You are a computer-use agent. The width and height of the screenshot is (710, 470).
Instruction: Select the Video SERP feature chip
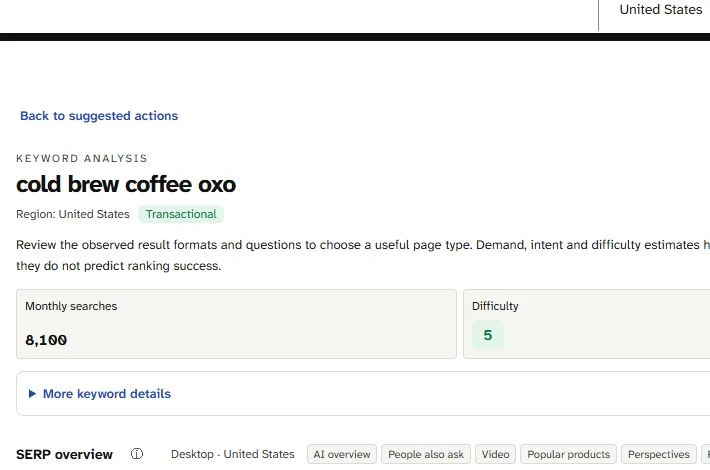coord(495,454)
